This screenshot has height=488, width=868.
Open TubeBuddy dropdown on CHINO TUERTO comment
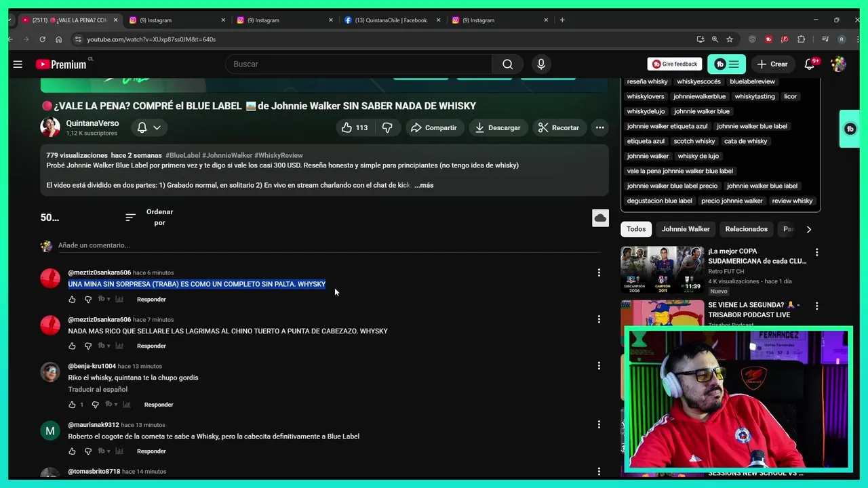tap(104, 346)
